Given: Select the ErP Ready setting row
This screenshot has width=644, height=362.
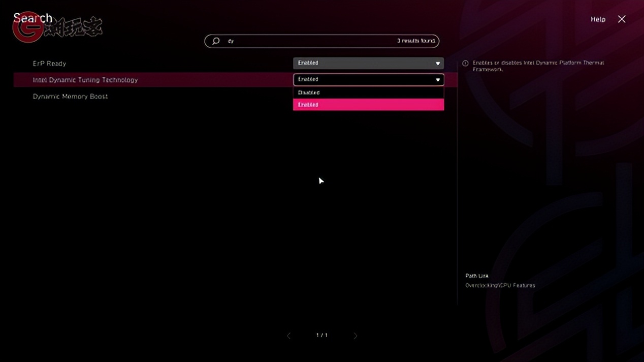Looking at the screenshot, I should click(235, 64).
